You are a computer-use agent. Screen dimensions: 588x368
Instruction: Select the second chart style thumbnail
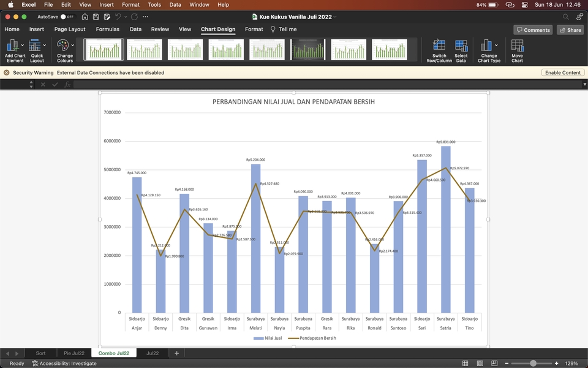point(144,50)
